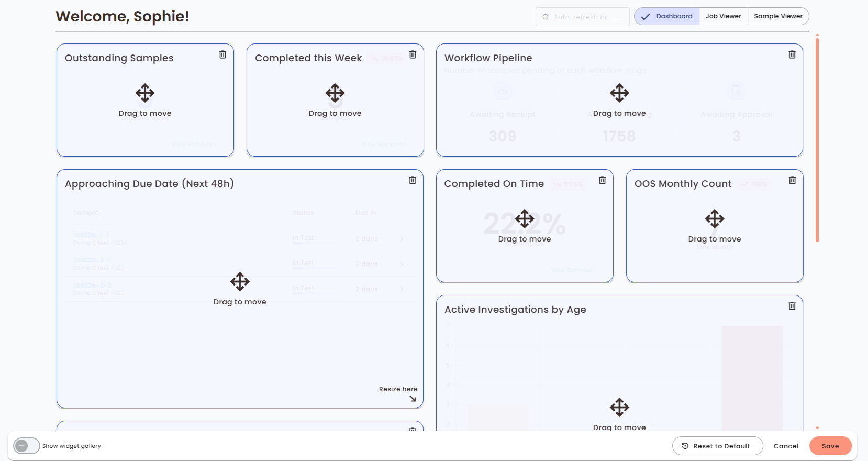Trash the Active Investigations by Age widget
The width and height of the screenshot is (868, 461).
coord(792,306)
